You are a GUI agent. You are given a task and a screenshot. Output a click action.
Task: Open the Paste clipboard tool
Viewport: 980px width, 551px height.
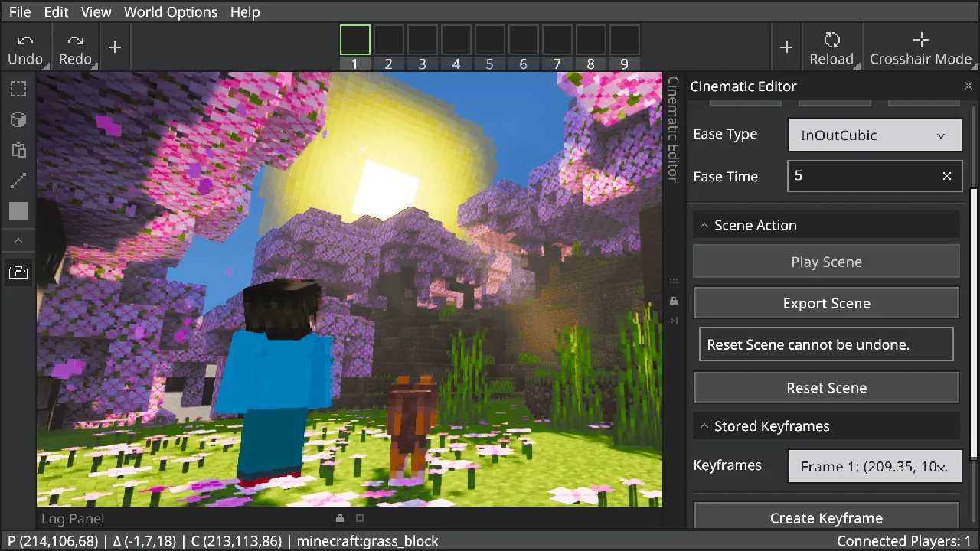tap(18, 150)
